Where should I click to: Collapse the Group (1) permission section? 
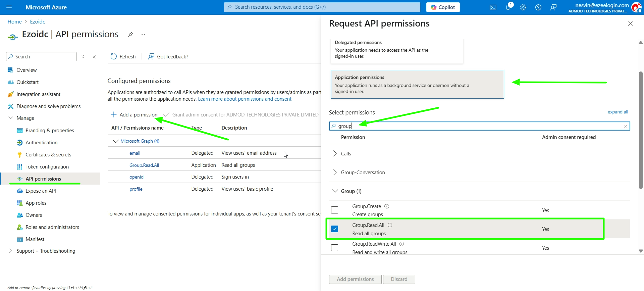[335, 191]
